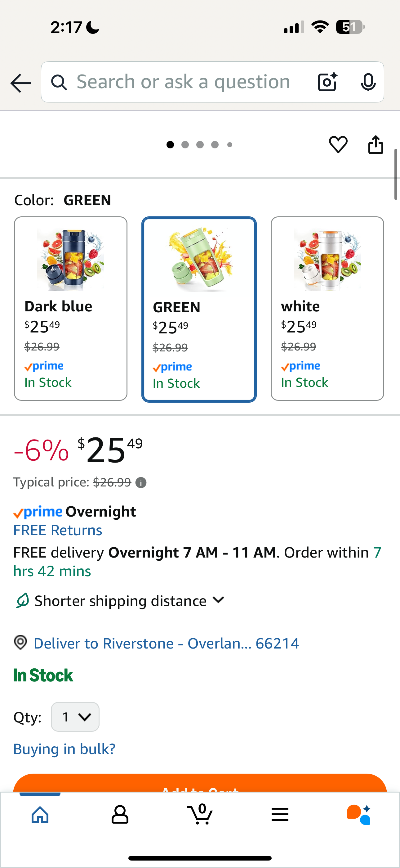Tap the microphone voice search icon
This screenshot has width=400, height=868.
coord(368,82)
